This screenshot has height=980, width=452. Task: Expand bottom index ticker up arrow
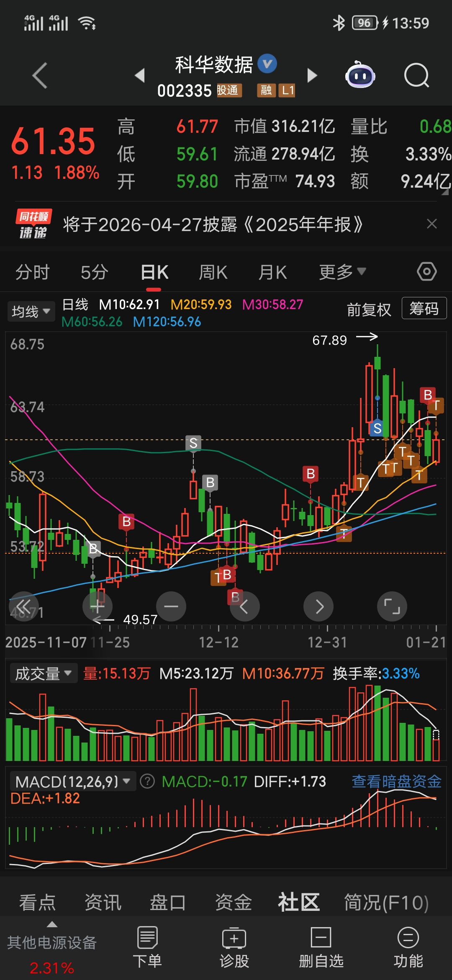[52, 924]
